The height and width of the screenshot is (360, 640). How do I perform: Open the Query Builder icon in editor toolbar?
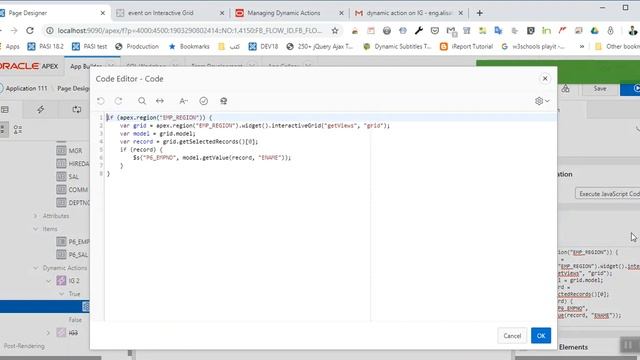223,101
